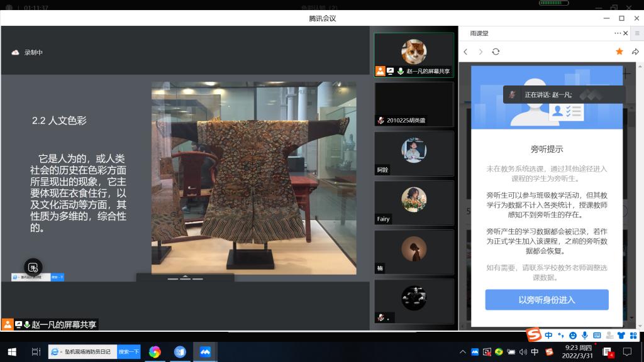The image size is (644, 362).
Task: Click 搜索一下 button in taskbar search
Action: tap(129, 351)
